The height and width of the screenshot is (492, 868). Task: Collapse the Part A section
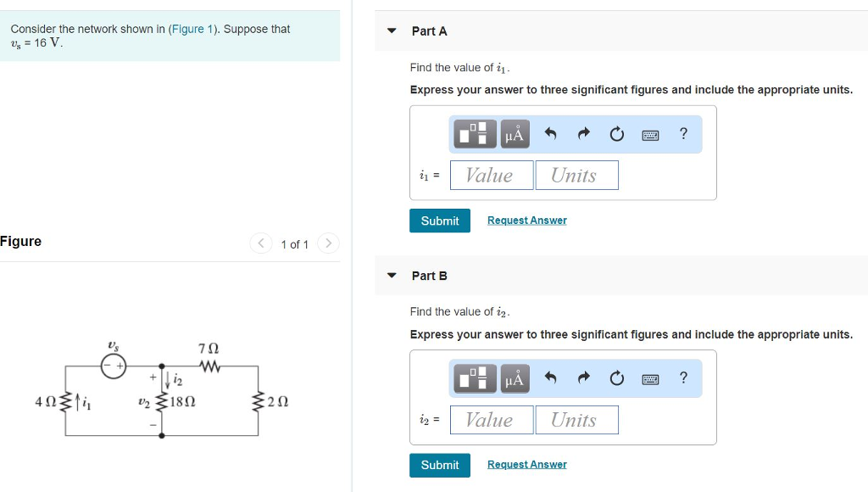pyautogui.click(x=391, y=31)
